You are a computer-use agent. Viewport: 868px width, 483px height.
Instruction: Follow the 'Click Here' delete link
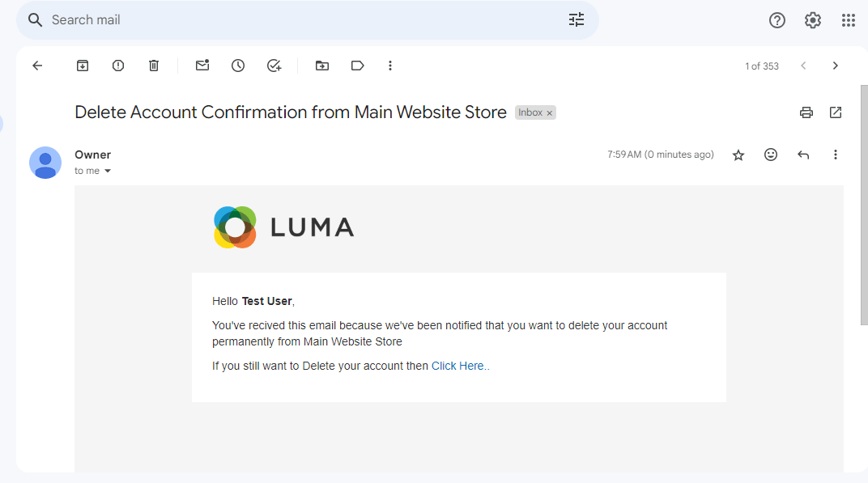[457, 365]
